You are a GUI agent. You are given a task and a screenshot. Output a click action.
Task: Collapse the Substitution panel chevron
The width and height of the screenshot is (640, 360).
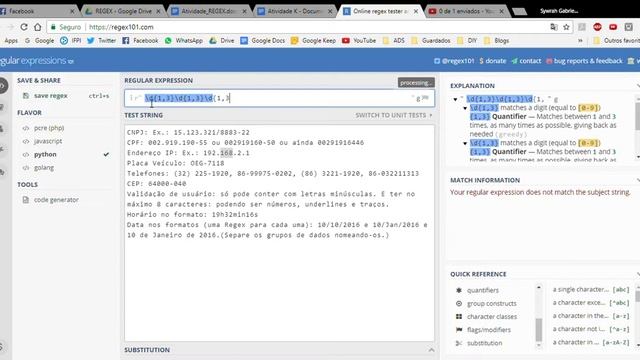click(x=431, y=350)
